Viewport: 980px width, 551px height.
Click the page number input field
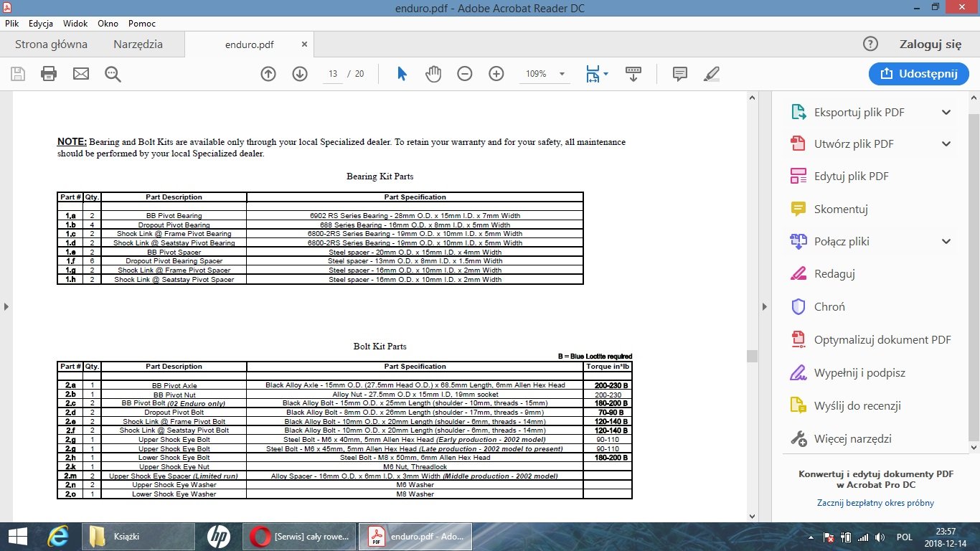click(x=332, y=74)
